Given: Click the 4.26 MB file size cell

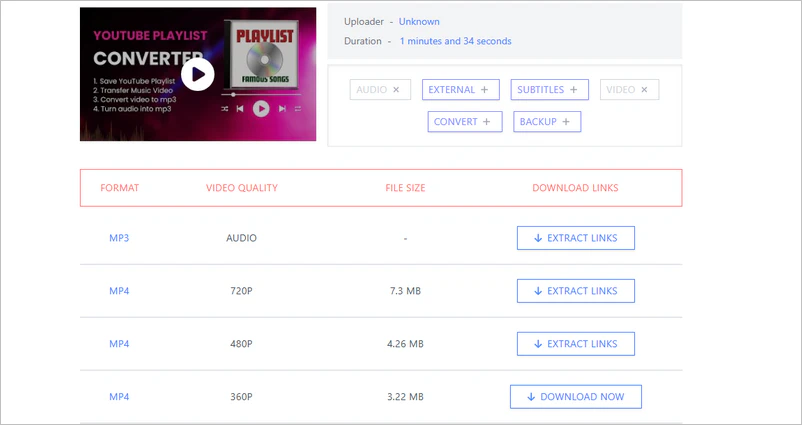Looking at the screenshot, I should 405,344.
